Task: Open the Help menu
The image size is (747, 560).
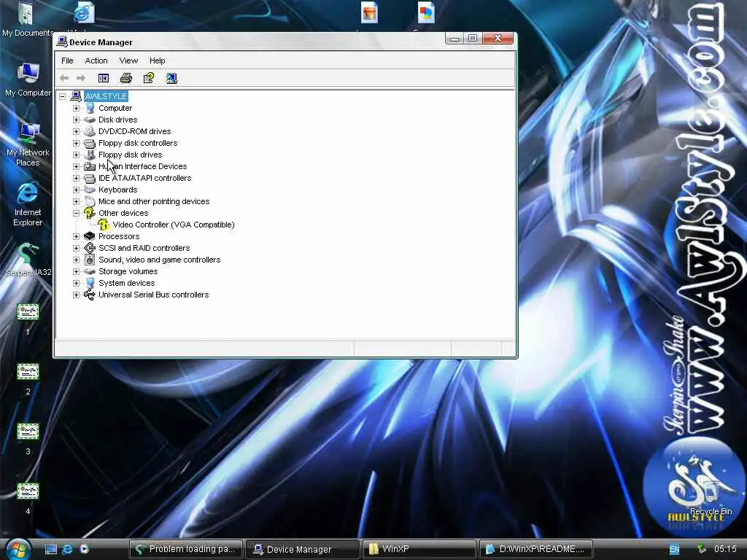Action: point(158,61)
